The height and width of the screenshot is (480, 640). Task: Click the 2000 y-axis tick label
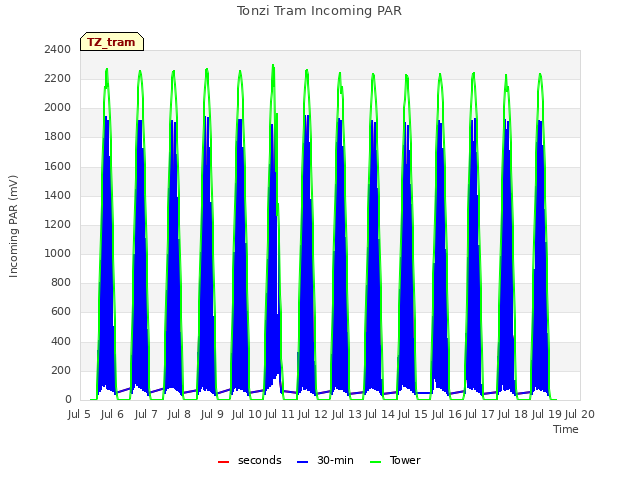click(x=58, y=108)
